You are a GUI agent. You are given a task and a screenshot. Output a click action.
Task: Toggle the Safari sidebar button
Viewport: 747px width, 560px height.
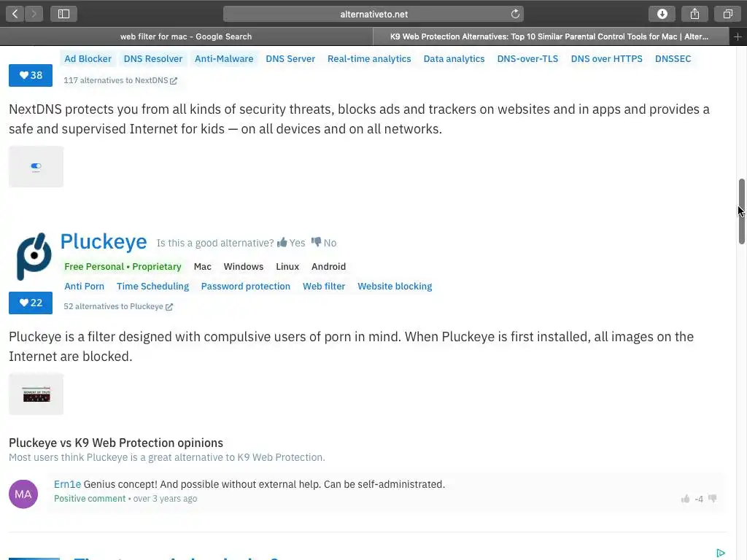coord(63,14)
